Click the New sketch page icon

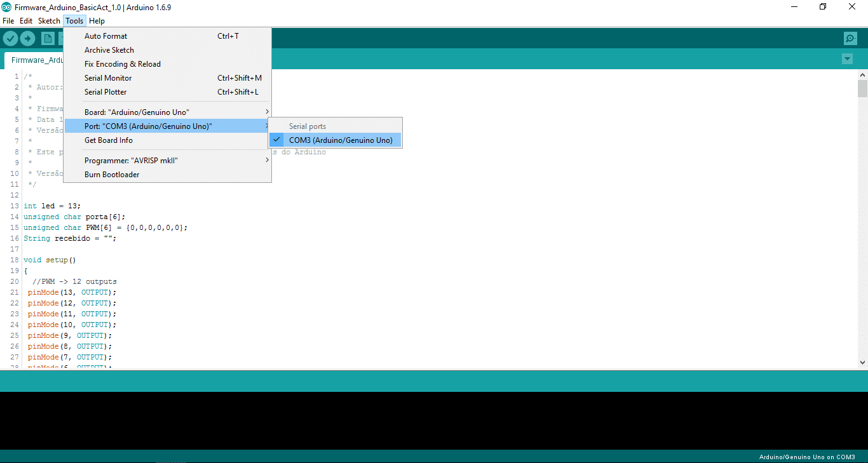point(48,39)
